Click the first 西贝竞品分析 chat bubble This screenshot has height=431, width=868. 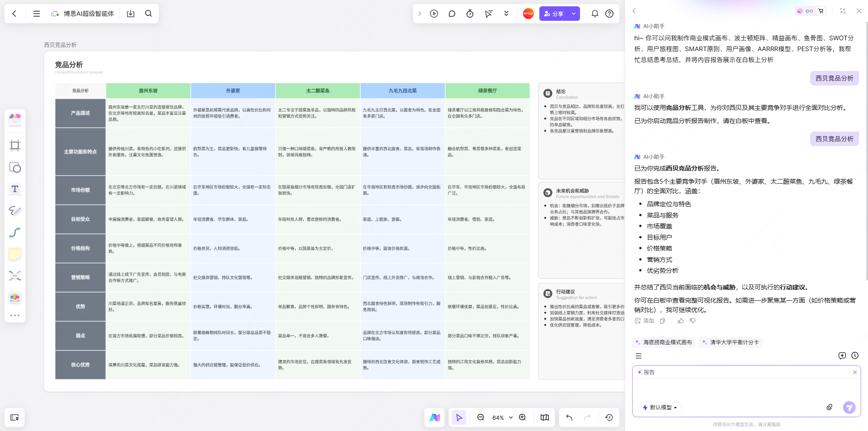point(834,78)
